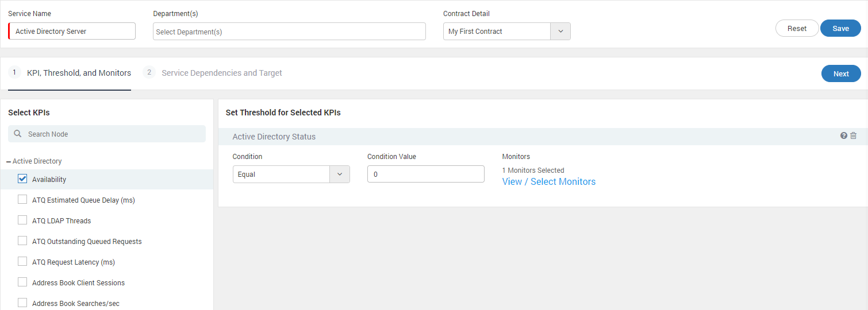Open the Contract Detail dropdown arrow
Screen dimensions: 868x310
point(560,32)
